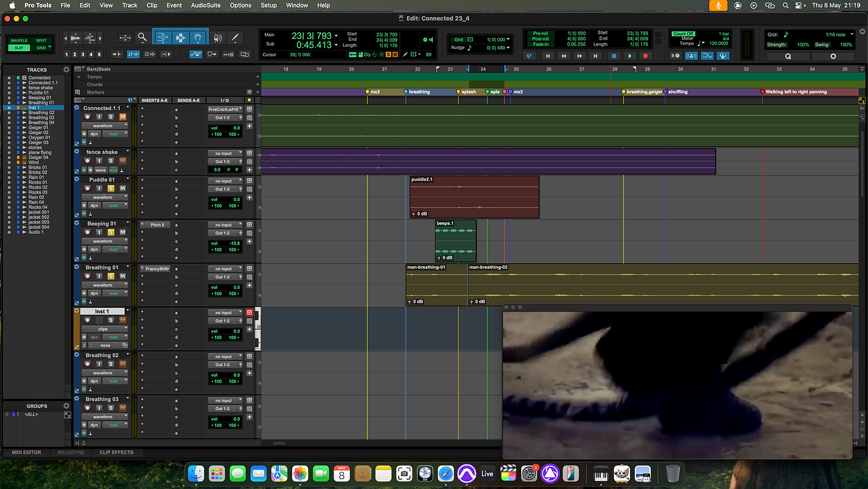Open Finder from the Dock
The image size is (868, 489).
pos(196,473)
